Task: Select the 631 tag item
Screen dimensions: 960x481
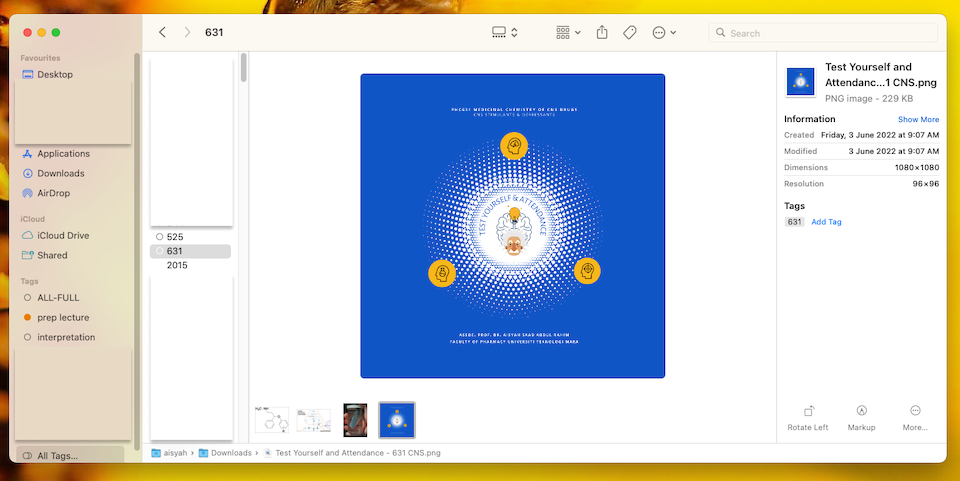Action: point(190,251)
